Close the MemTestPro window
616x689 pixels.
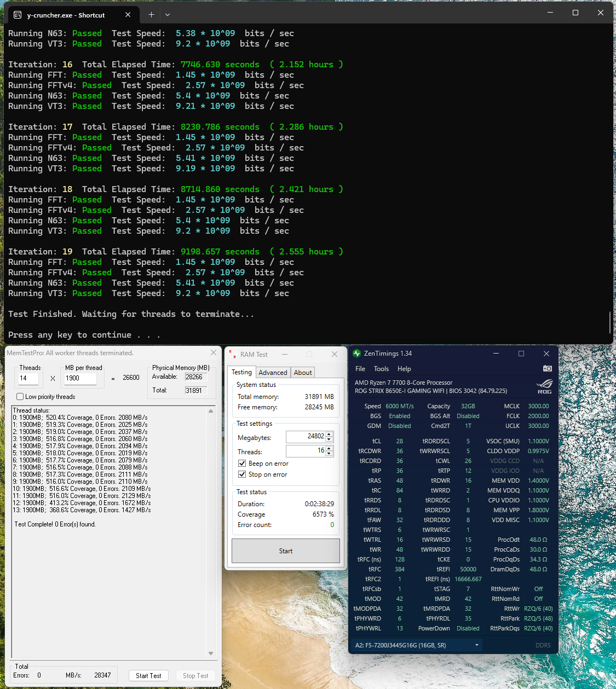coord(214,352)
